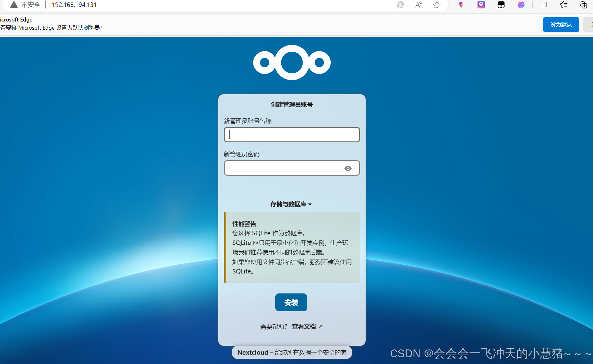Image resolution: width=593 pixels, height=364 pixels.
Task: Focus the 新管理员密码 input field
Action: click(292, 168)
